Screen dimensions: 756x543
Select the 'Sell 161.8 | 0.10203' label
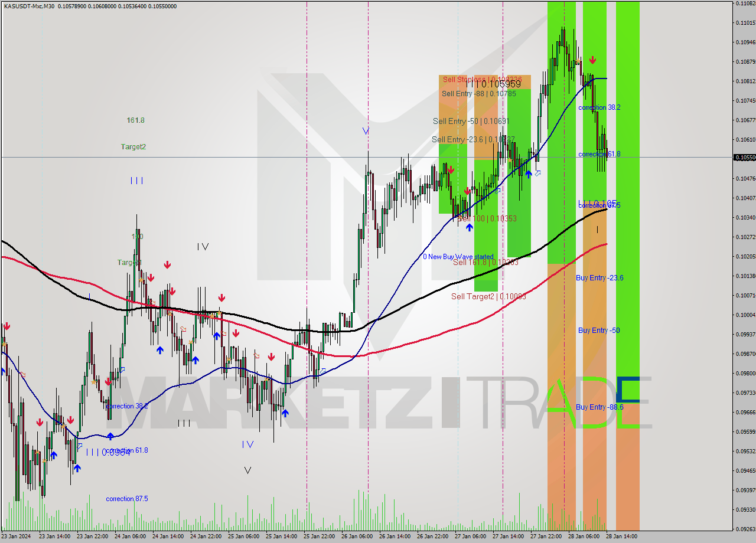485,262
